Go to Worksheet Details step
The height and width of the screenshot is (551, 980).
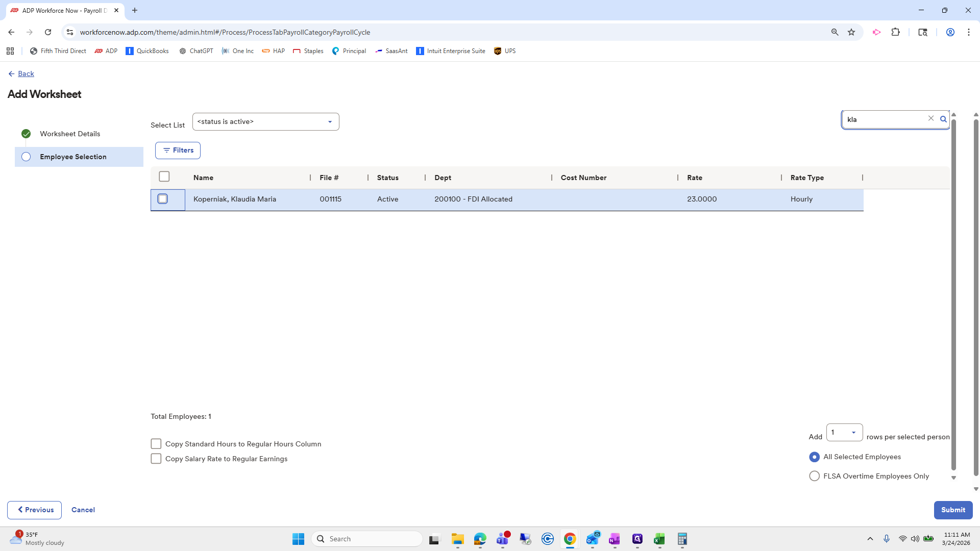point(70,134)
